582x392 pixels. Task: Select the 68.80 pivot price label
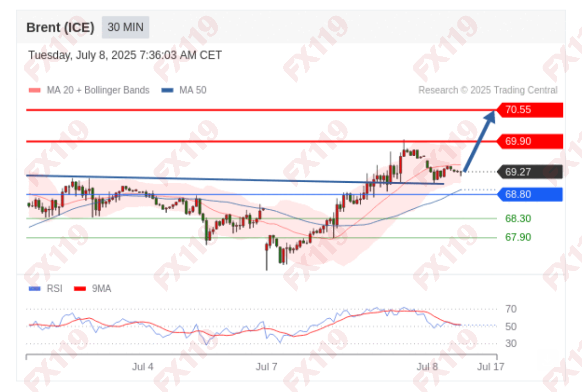(x=530, y=194)
